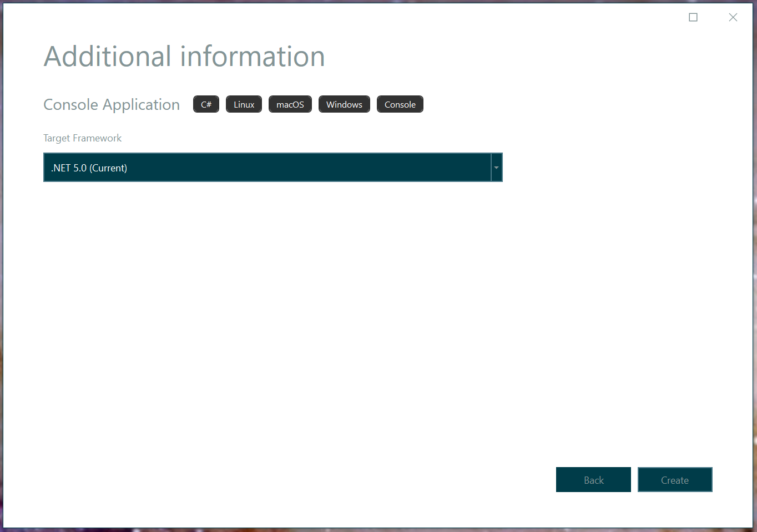Go back with the Back button
Screen dimensions: 757x532
tap(593, 480)
